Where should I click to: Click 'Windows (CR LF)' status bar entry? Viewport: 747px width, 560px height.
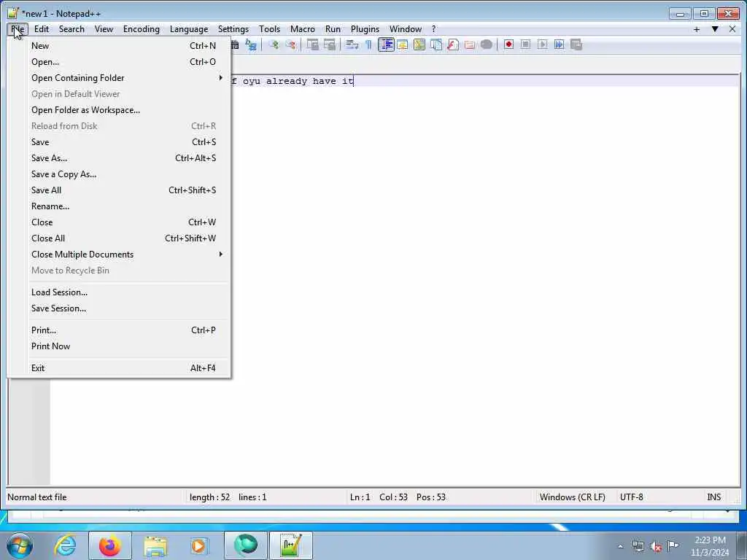pos(572,497)
